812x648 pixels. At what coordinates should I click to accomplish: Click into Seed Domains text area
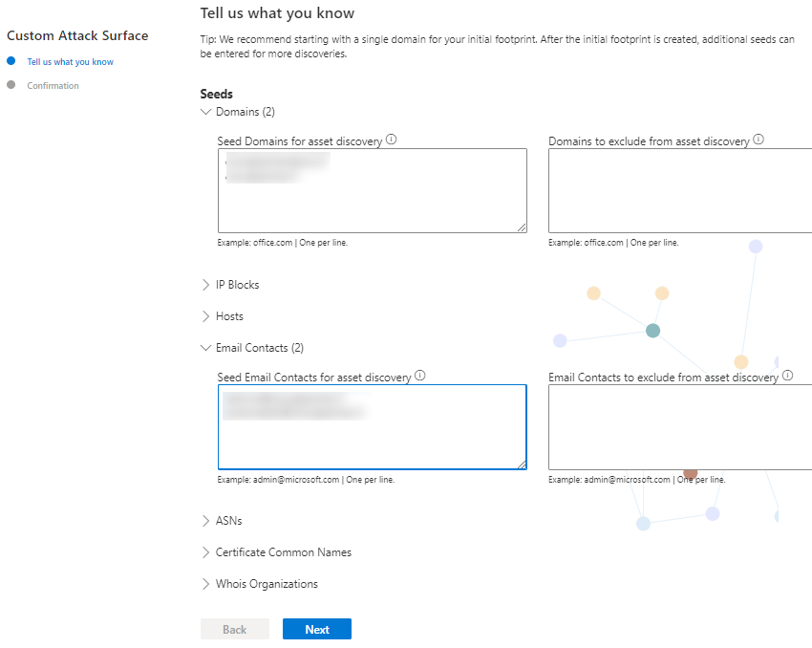(372, 201)
